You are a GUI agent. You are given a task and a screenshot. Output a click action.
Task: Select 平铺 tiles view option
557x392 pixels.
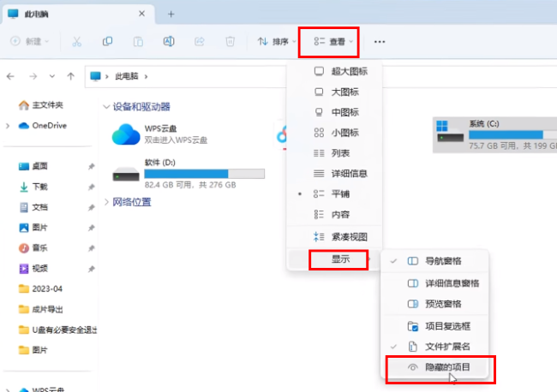click(334, 194)
